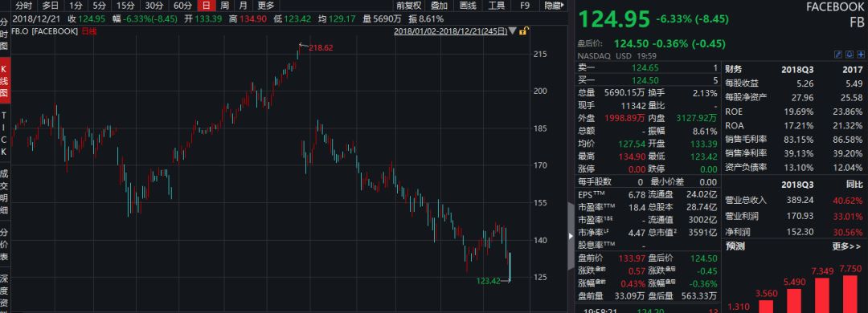Click the FACEBOOK stock name title
Screen dimensions: 868x313
834,8
